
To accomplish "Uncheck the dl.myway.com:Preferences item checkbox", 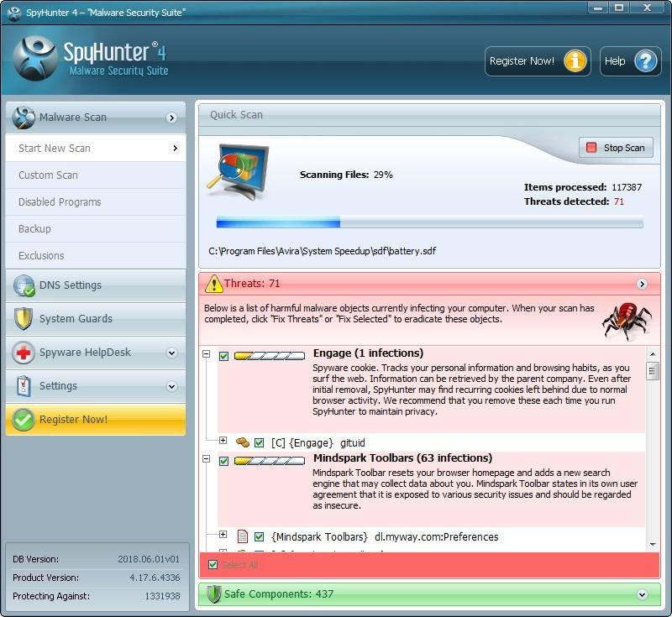I will click(259, 536).
